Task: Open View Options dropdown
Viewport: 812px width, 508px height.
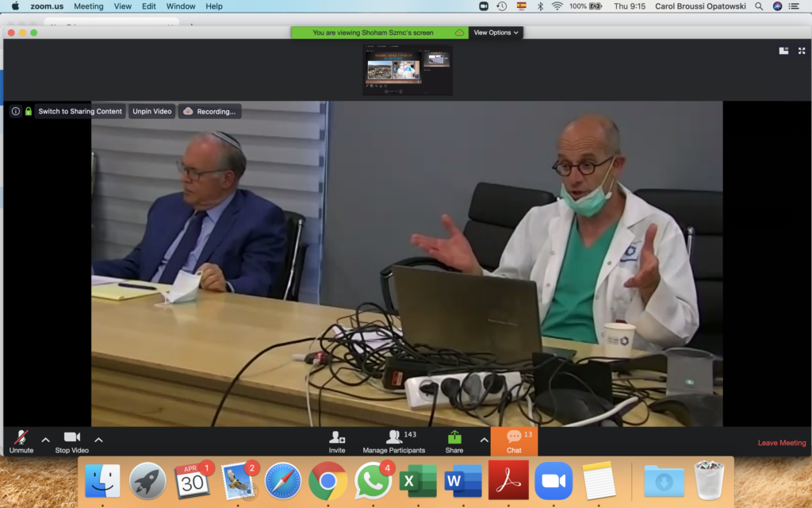Action: [496, 33]
